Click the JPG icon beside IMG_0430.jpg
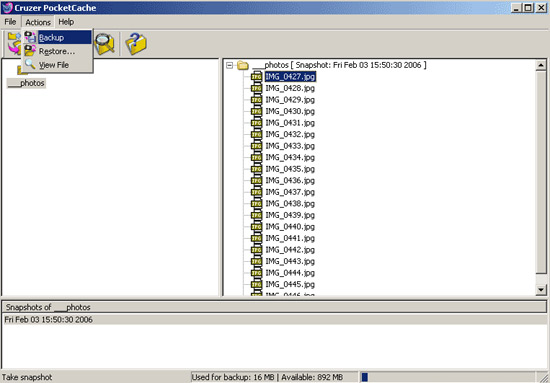This screenshot has height=383, width=550. coord(256,111)
